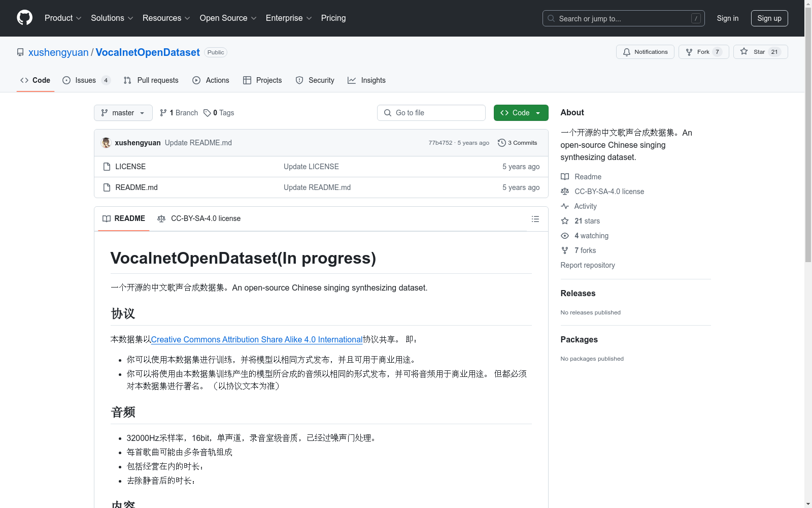Expand the Solutions dropdown
This screenshot has height=508, width=812.
pyautogui.click(x=112, y=18)
